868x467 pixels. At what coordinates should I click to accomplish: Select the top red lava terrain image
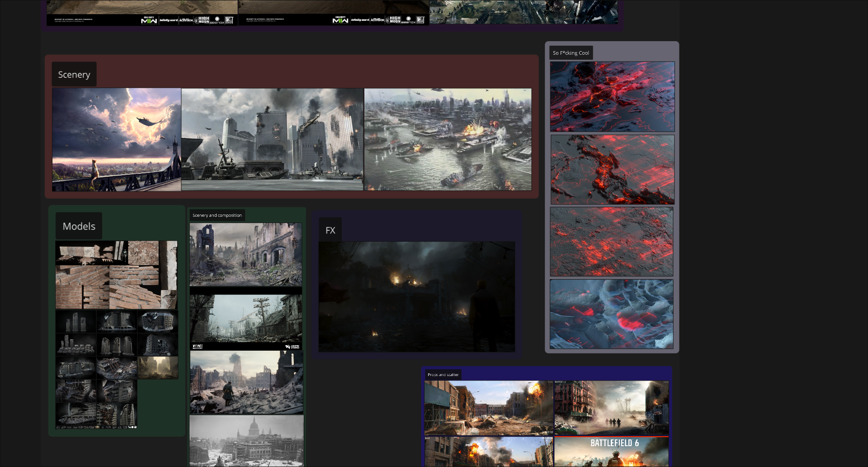[x=613, y=97]
